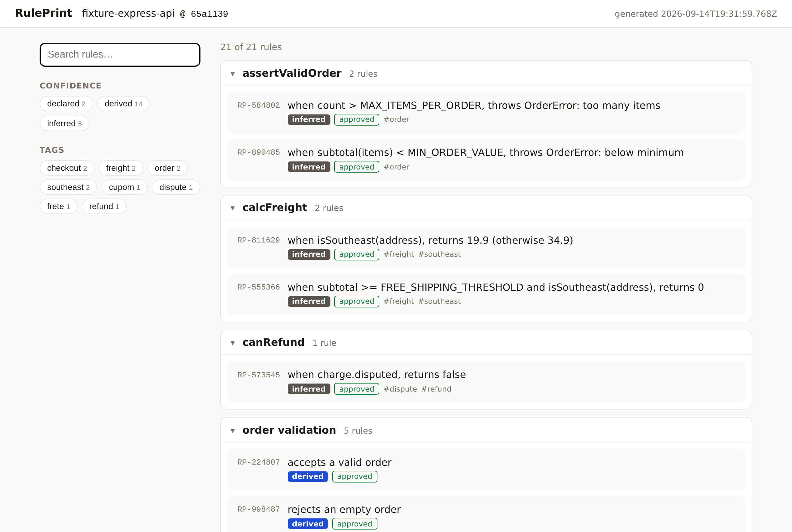Select the cupom tag filter
This screenshot has height=532, width=792.
(125, 187)
